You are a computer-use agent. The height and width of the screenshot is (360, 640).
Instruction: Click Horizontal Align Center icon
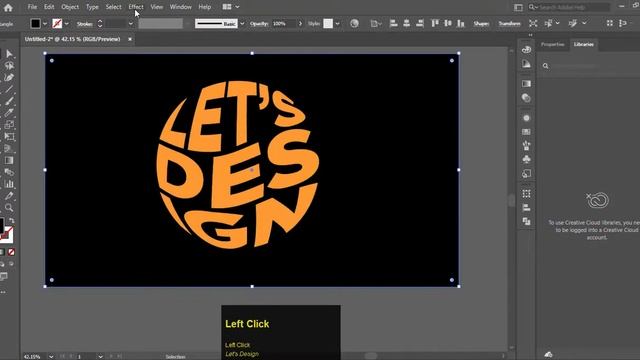pos(407,23)
